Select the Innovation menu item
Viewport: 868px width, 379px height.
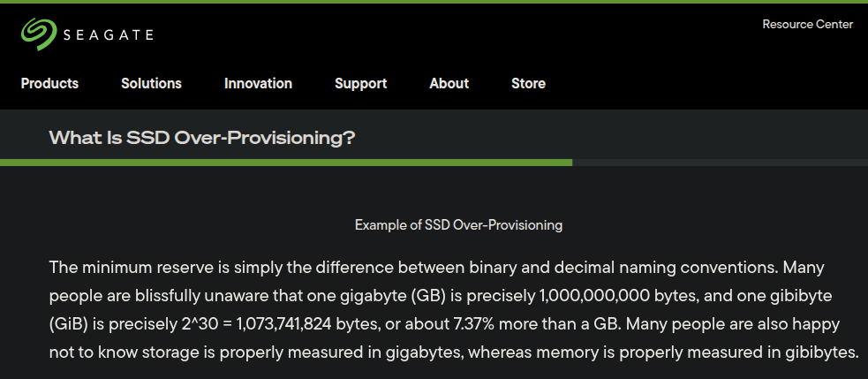coord(258,84)
